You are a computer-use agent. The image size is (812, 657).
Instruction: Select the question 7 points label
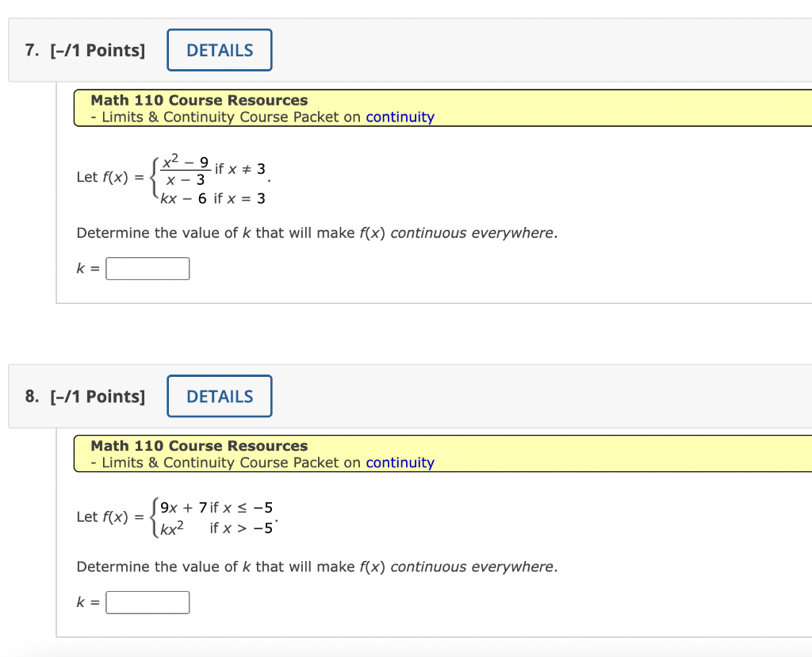point(99,49)
